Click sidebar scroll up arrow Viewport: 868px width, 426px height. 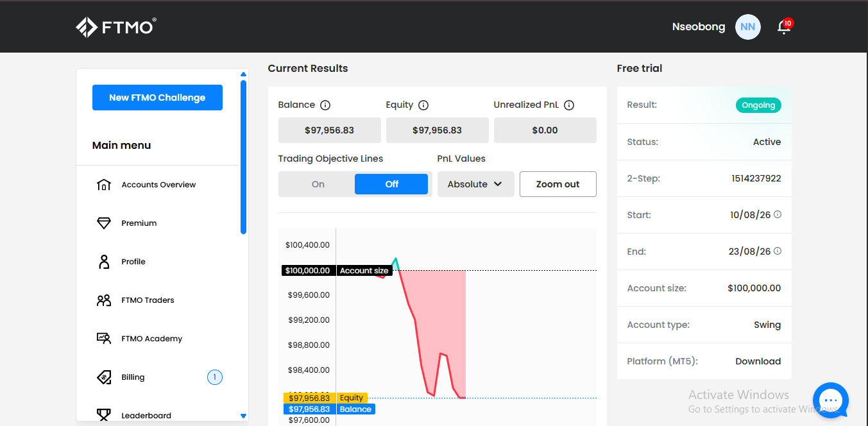pos(243,74)
